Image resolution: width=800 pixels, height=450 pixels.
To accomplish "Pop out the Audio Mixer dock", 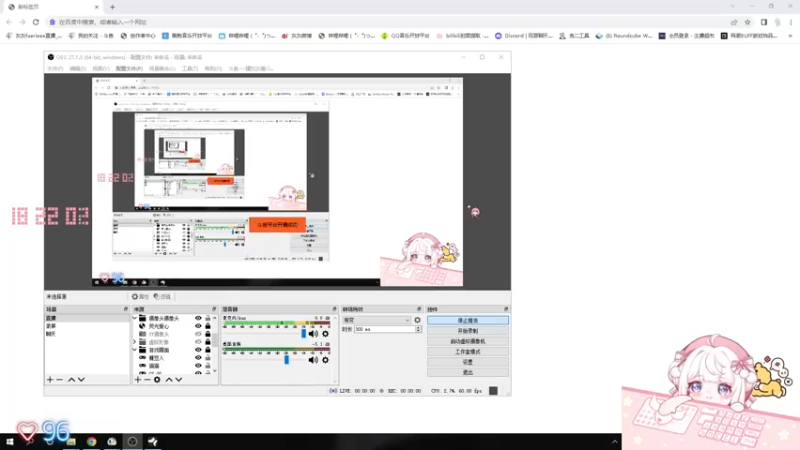I will 334,309.
